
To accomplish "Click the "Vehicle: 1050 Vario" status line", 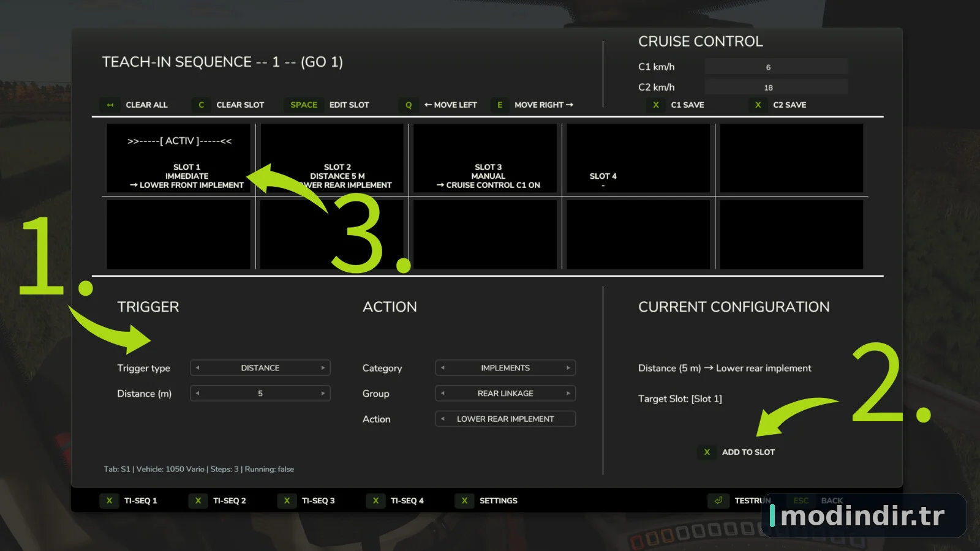I will click(x=170, y=469).
